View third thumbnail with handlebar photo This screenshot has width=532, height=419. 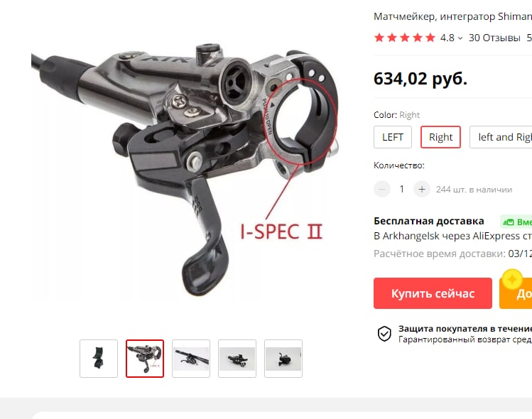pyautogui.click(x=191, y=358)
